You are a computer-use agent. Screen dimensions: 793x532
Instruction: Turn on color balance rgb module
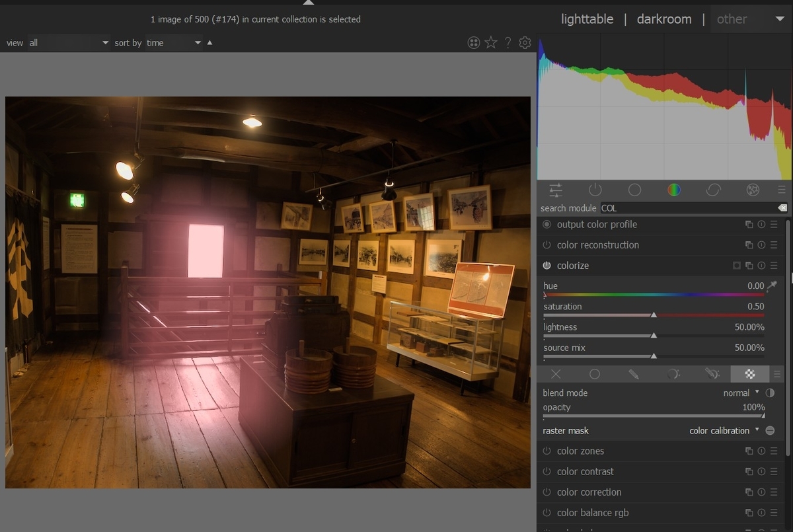(x=547, y=513)
